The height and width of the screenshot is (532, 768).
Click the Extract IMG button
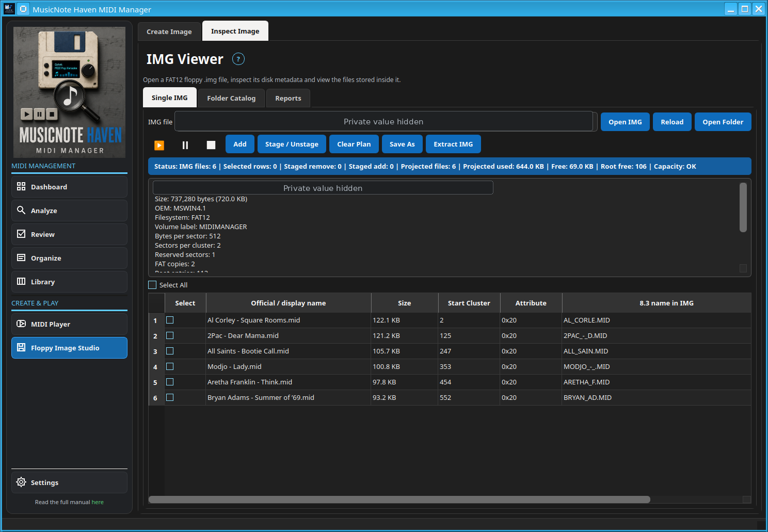click(x=453, y=144)
